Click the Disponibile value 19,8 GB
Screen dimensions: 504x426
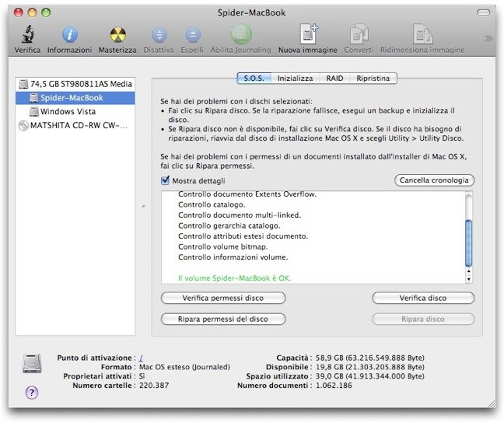tap(370, 367)
